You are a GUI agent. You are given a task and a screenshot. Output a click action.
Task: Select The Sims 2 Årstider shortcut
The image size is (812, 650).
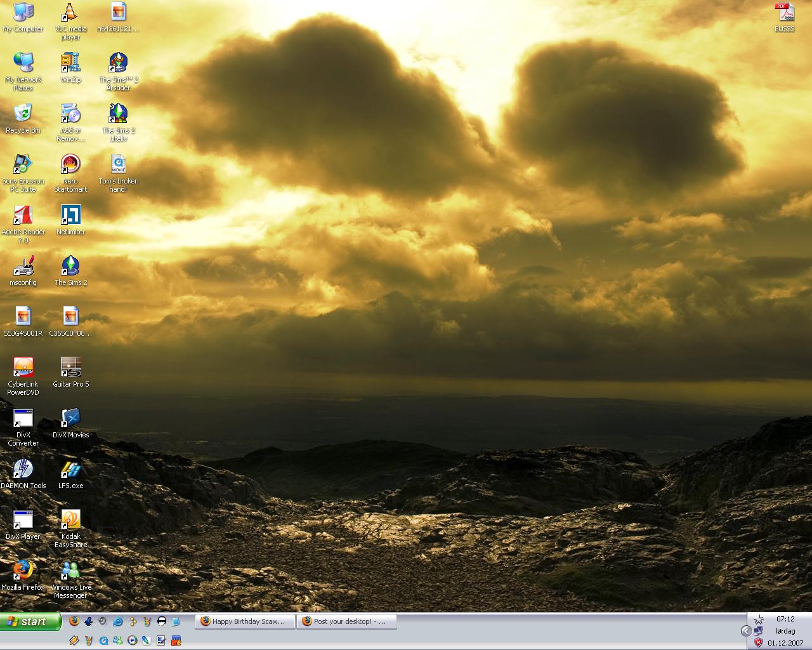(x=118, y=72)
